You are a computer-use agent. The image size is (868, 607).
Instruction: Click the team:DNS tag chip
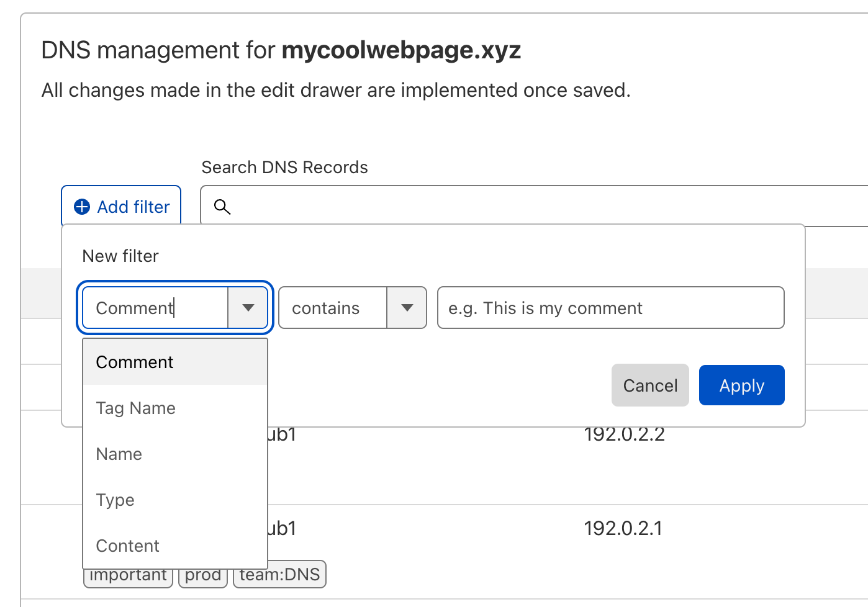point(279,574)
